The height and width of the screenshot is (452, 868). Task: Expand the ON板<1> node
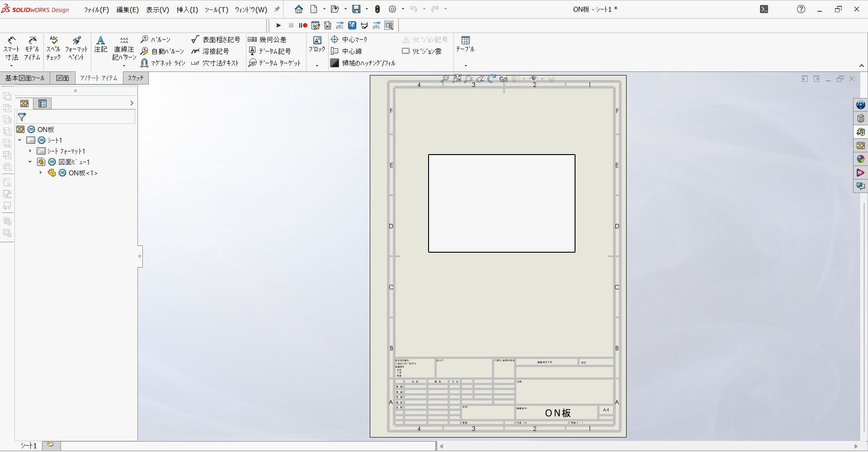tap(41, 173)
